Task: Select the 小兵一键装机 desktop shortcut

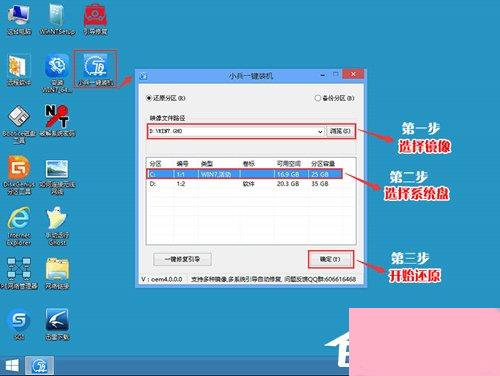Action: [x=96, y=69]
